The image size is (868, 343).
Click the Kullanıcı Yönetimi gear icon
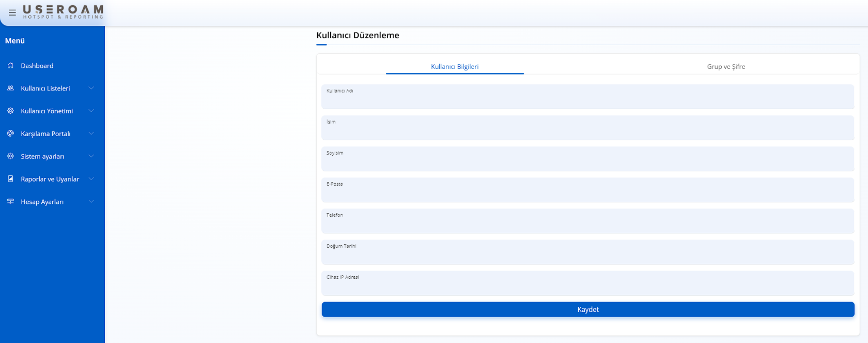[10, 111]
